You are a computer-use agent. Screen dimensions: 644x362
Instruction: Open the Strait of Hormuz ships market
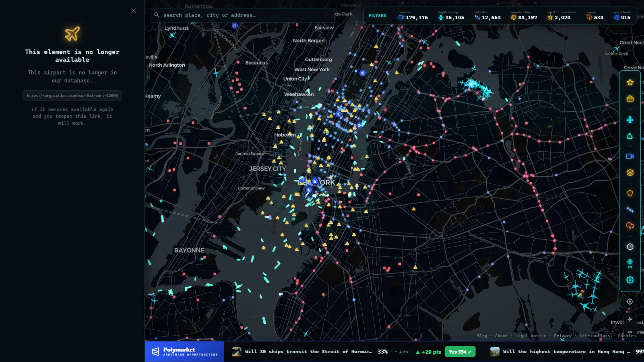pyautogui.click(x=308, y=352)
